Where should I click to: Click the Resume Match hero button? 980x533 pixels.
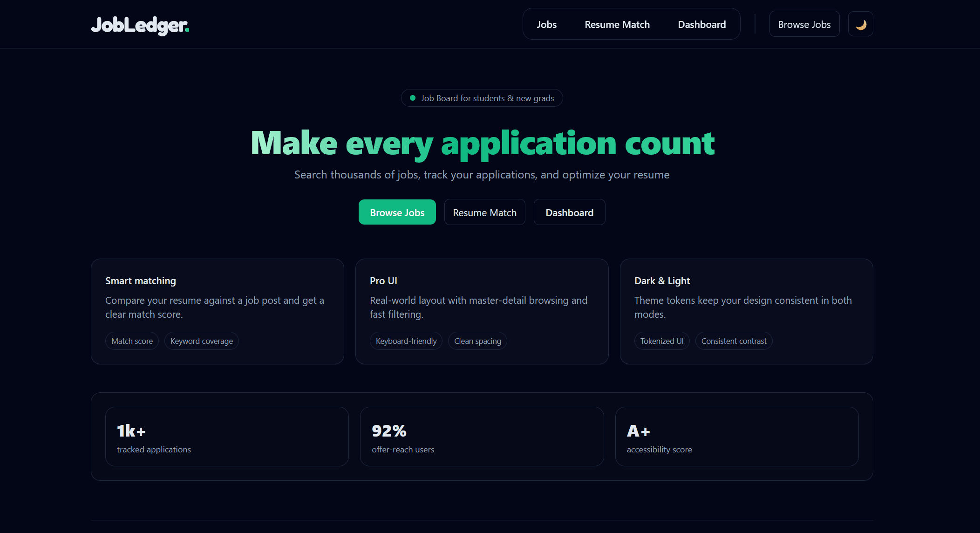484,212
